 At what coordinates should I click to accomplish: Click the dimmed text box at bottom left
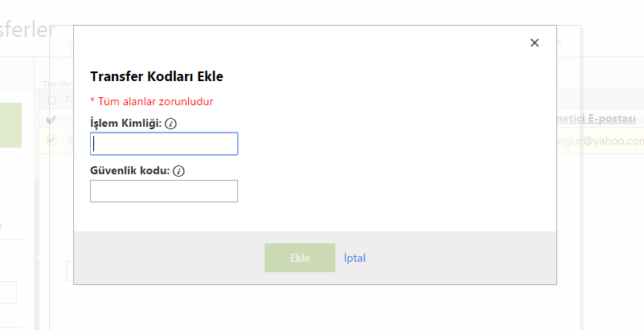(8, 292)
